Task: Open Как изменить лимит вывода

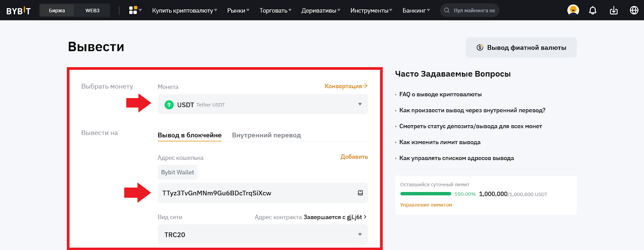Action: (440, 142)
